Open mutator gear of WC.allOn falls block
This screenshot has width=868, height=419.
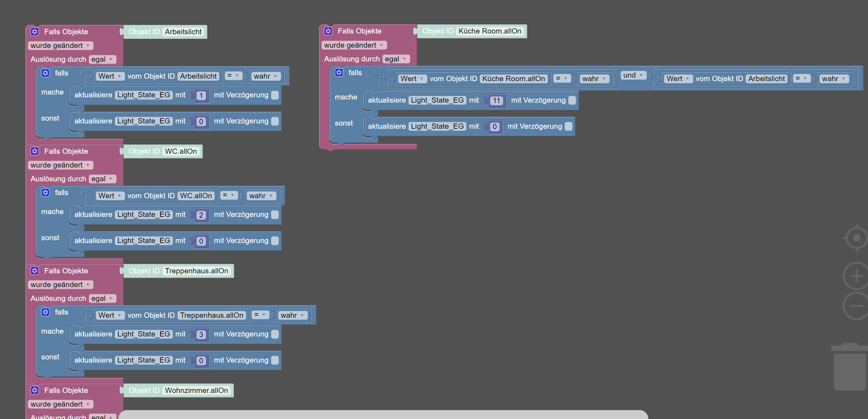45,193
